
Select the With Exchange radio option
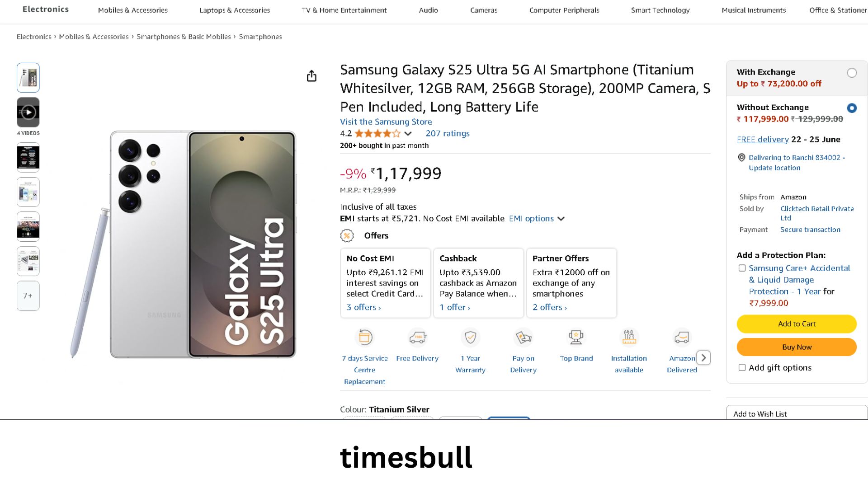click(x=852, y=73)
